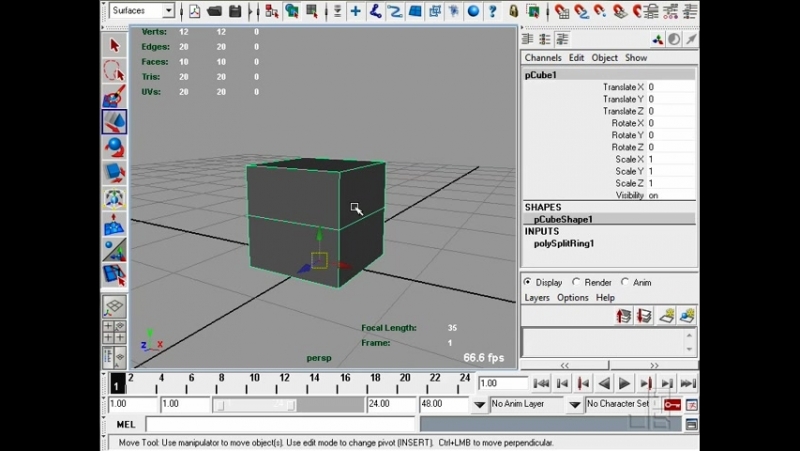Screen dimensions: 800x451
Task: Toggle the handles selection mask plus icon
Action: pos(356,11)
